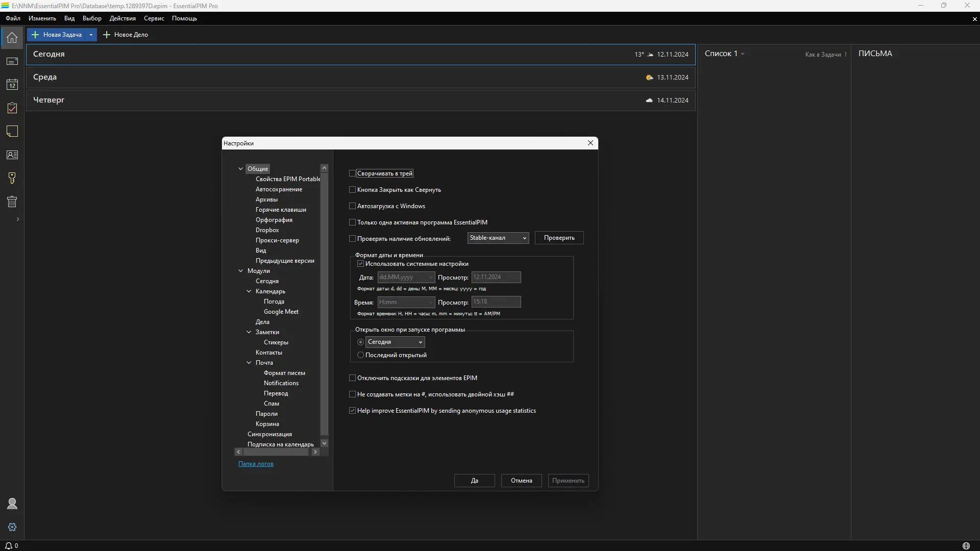Open the 'Сервис' menu

(154, 18)
